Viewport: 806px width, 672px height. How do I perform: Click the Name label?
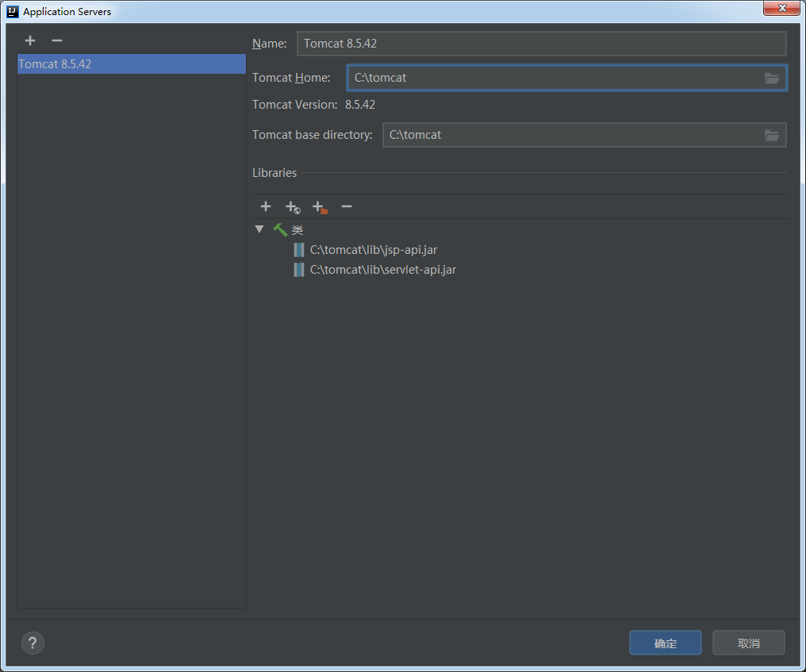270,44
